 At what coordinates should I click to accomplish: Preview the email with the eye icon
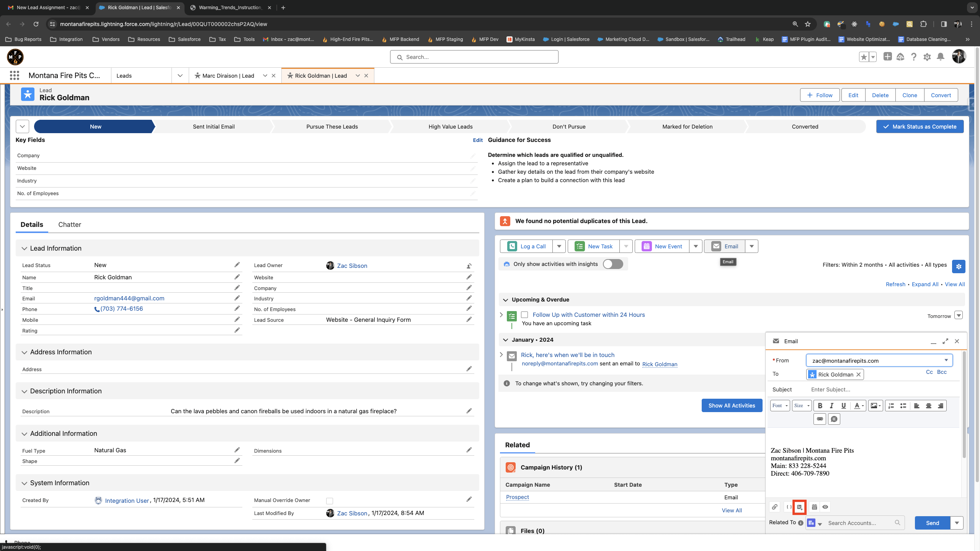coord(825,507)
